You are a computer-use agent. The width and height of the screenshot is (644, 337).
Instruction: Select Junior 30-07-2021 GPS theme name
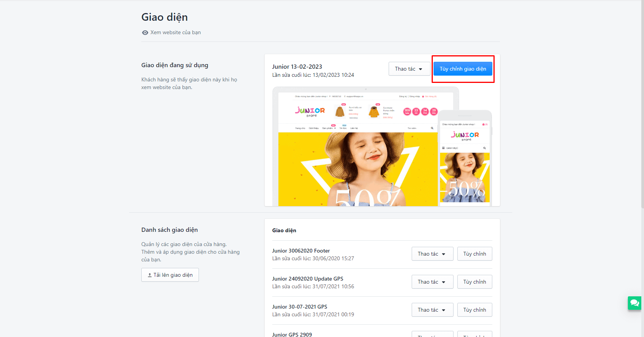pyautogui.click(x=300, y=307)
